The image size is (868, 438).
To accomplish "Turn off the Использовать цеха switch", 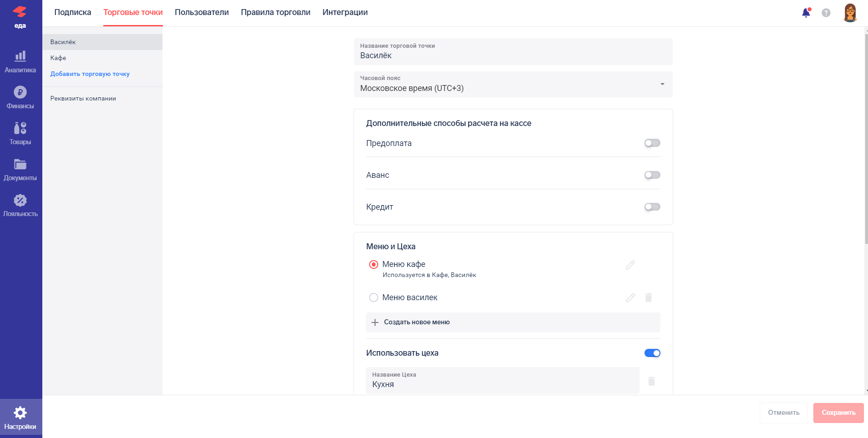I will pyautogui.click(x=652, y=353).
